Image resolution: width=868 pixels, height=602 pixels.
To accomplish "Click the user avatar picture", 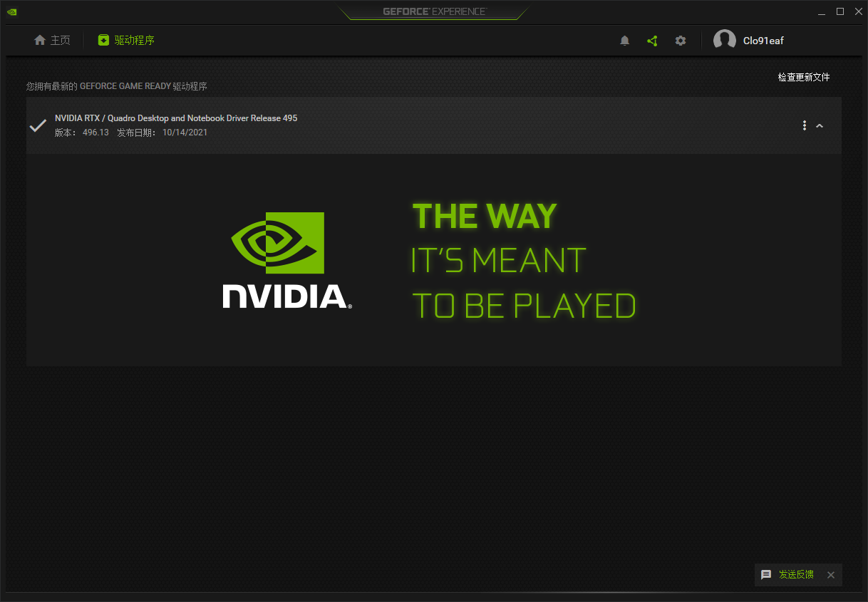I will 725,41.
